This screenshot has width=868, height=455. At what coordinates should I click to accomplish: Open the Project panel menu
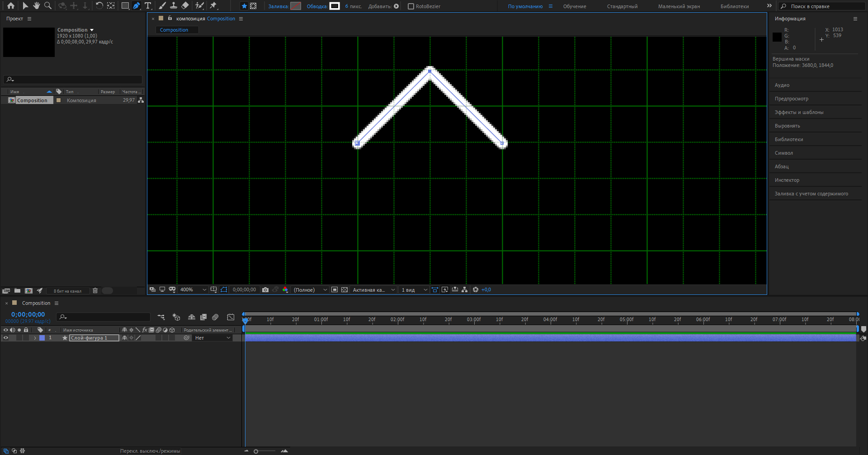[x=29, y=19]
